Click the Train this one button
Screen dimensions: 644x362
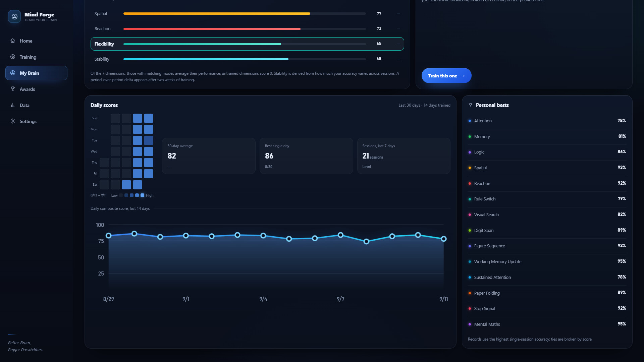(446, 76)
